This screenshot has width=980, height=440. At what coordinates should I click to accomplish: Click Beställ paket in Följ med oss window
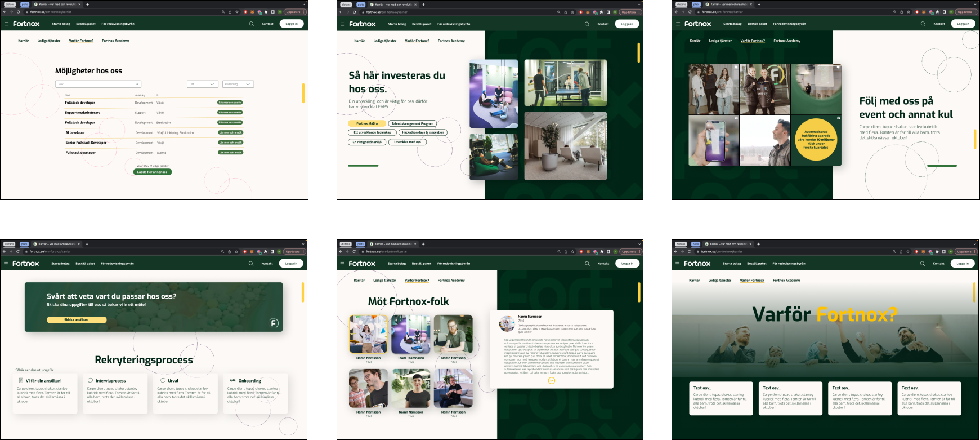click(757, 24)
